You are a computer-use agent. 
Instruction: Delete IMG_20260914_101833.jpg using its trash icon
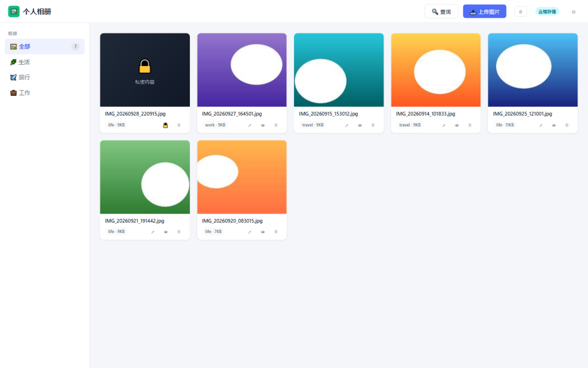[470, 125]
